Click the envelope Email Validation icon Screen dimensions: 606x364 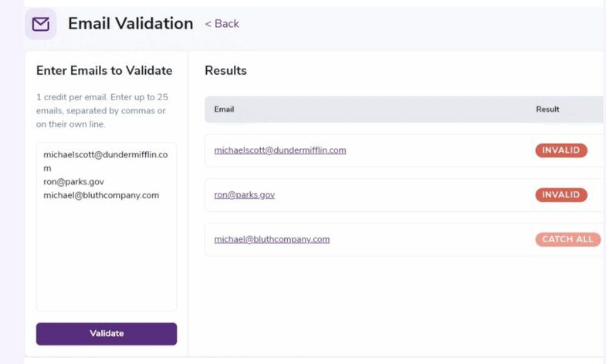[40, 24]
